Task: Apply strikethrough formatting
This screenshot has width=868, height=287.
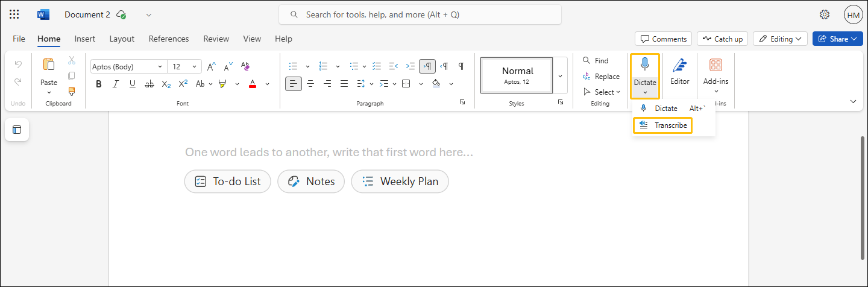Action: 149,84
